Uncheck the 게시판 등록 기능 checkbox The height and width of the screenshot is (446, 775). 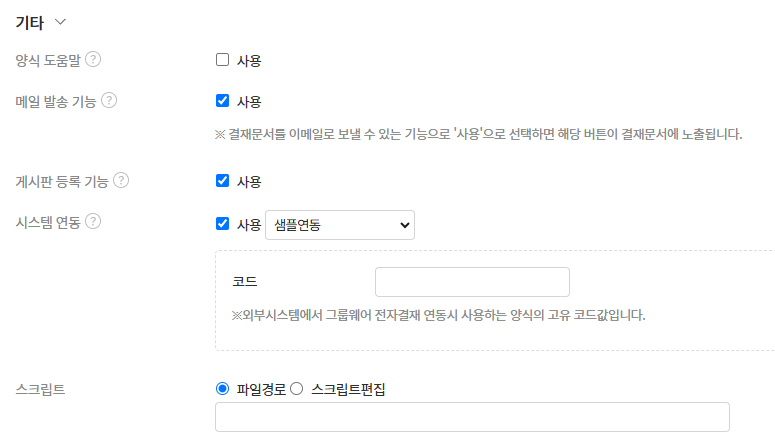tap(223, 181)
